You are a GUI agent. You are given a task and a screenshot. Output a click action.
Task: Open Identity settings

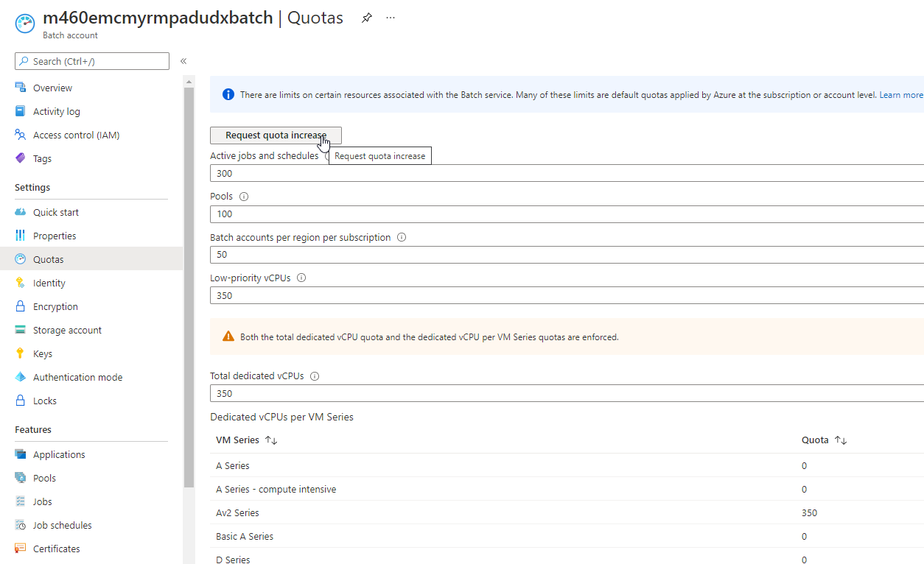pyautogui.click(x=49, y=282)
